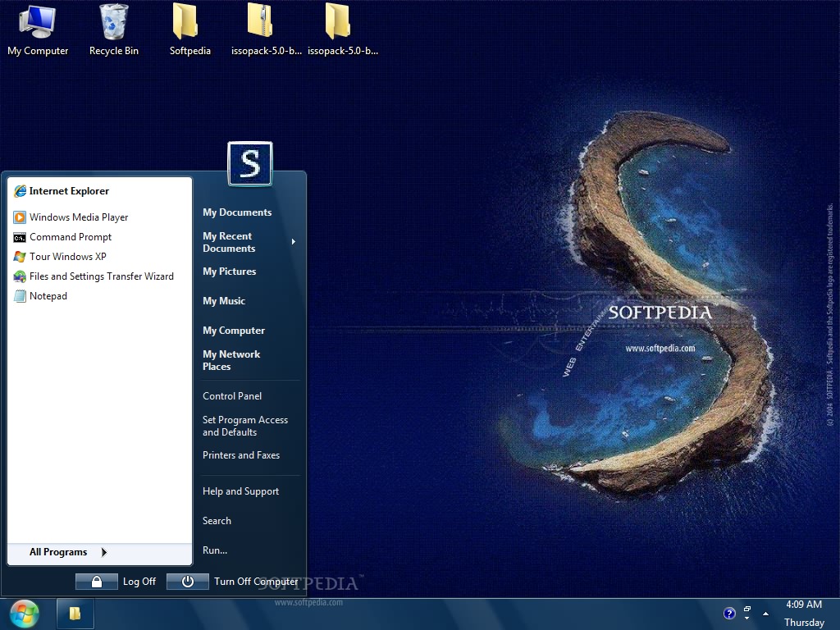The image size is (840, 630).
Task: Click the folder button in the taskbar
Action: coord(75,614)
